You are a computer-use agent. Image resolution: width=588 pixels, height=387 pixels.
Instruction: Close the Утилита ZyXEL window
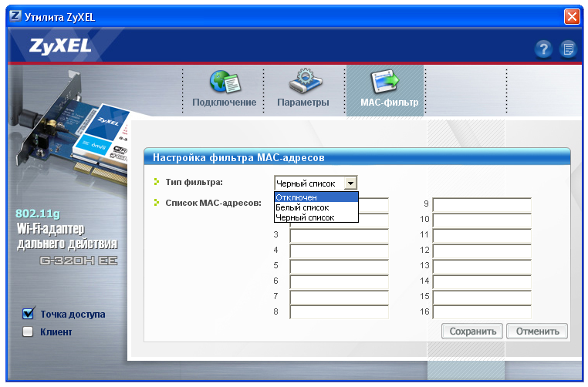click(572, 16)
